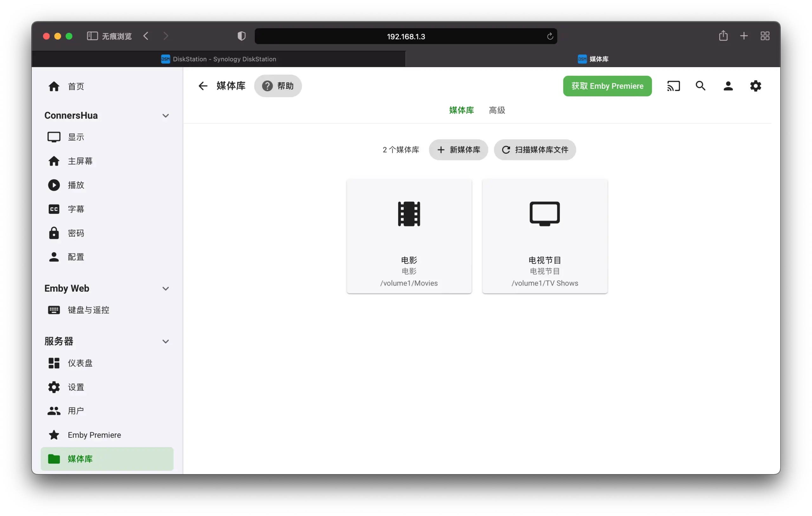
Task: Click the /volume1/TV Shows path text
Action: (x=545, y=283)
